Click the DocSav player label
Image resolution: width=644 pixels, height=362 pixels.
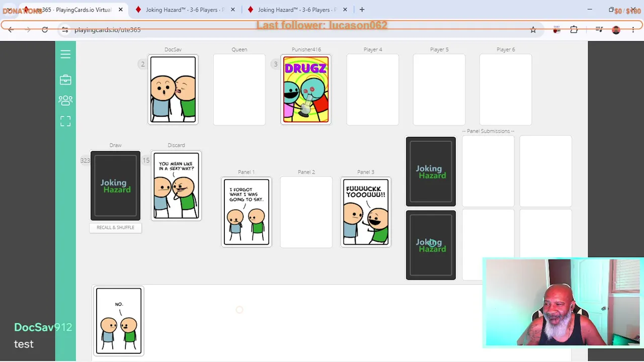pyautogui.click(x=173, y=49)
